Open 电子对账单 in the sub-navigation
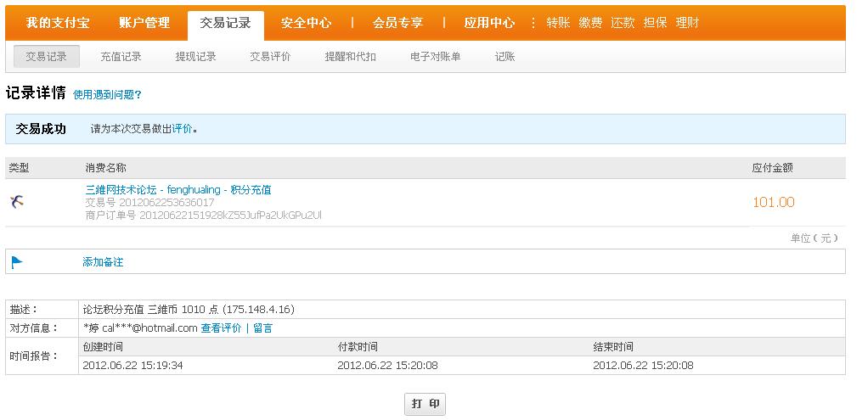The height and width of the screenshot is (420, 868). tap(436, 57)
